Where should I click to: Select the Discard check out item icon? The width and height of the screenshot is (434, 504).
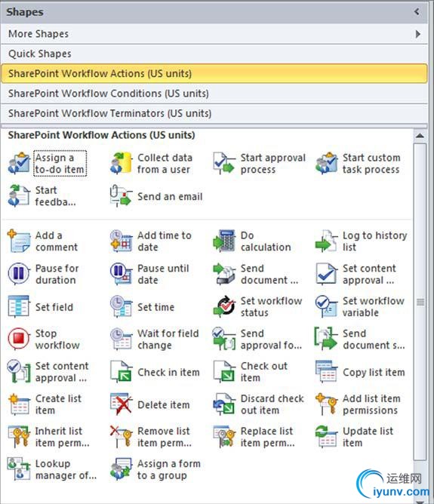[223, 404]
